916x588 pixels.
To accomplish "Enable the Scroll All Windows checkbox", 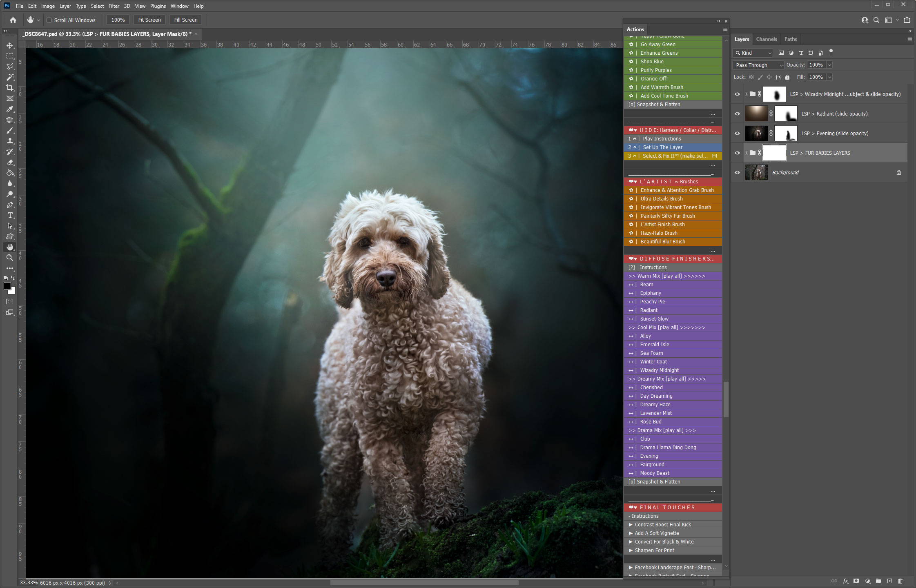I will (49, 20).
